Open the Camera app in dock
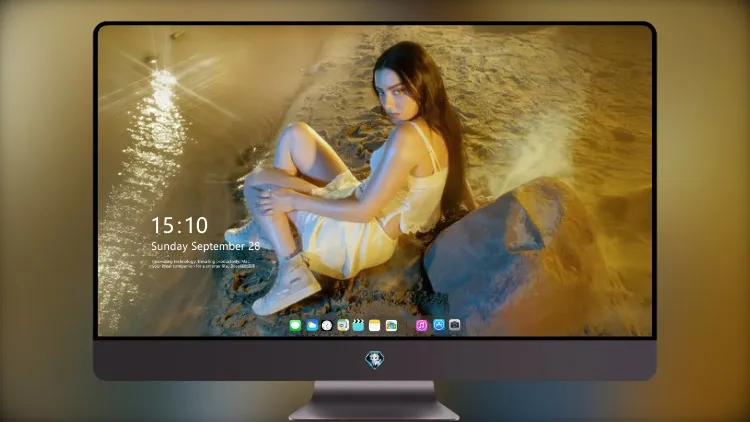The height and width of the screenshot is (422, 750). click(x=455, y=325)
